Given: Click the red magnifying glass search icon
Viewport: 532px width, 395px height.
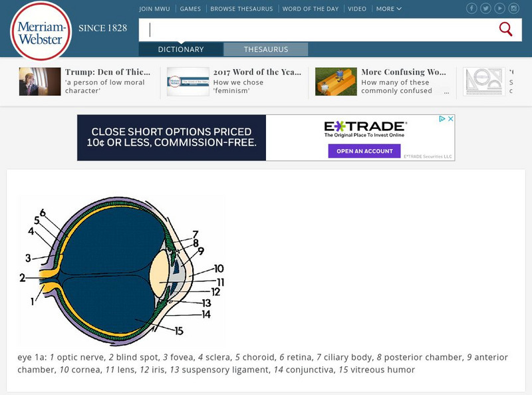Looking at the screenshot, I should pyautogui.click(x=506, y=29).
